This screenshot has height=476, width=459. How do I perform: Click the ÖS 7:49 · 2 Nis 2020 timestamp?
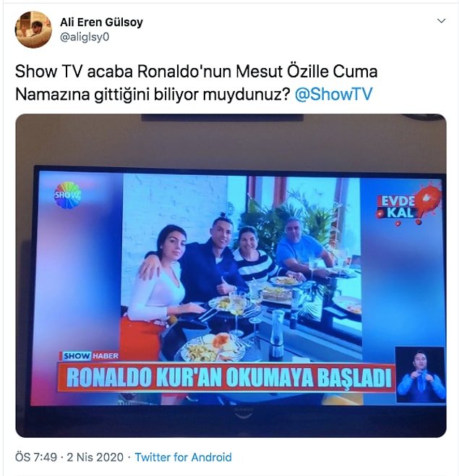coord(69,457)
